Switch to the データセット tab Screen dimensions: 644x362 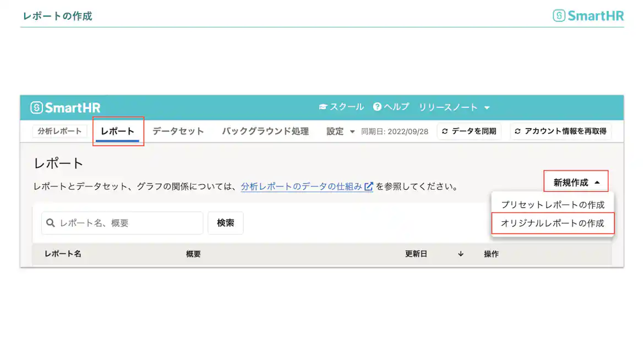pyautogui.click(x=178, y=131)
